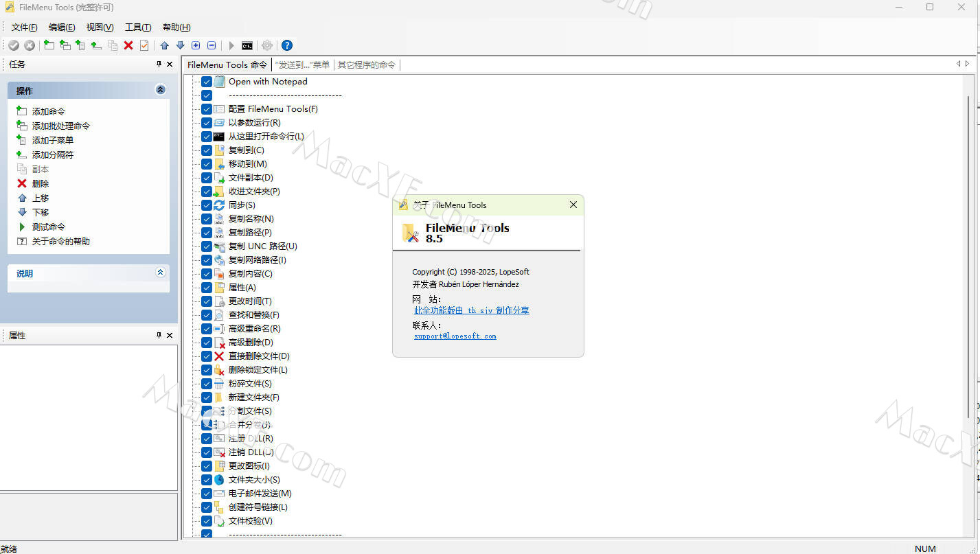The height and width of the screenshot is (554, 980).
Task: Click the notepad icon beside Open with Notepad
Action: pos(219,82)
